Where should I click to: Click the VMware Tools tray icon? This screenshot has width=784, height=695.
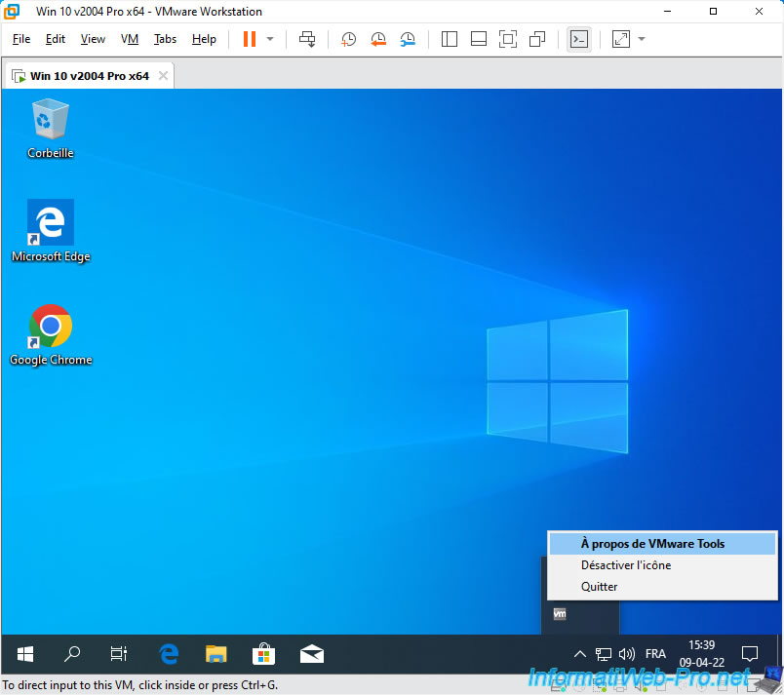pos(560,613)
